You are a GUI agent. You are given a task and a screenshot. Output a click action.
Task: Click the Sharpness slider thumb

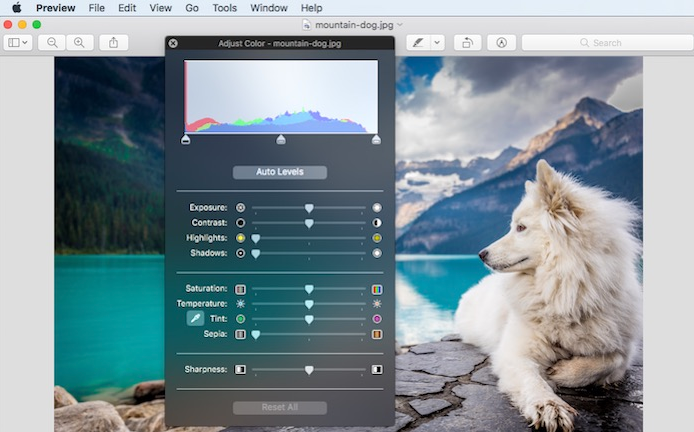(x=309, y=370)
